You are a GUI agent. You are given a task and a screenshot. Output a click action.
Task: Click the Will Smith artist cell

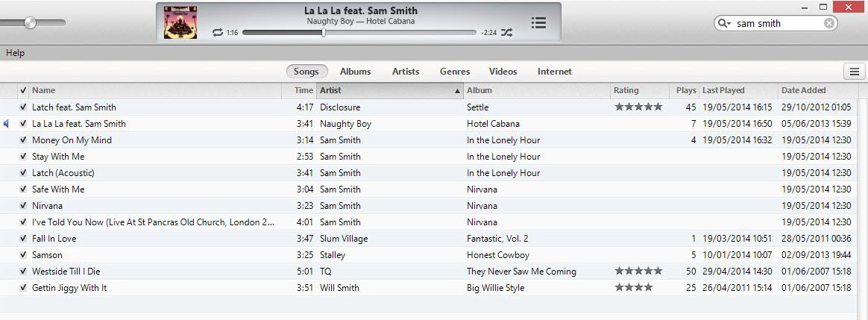pos(339,288)
